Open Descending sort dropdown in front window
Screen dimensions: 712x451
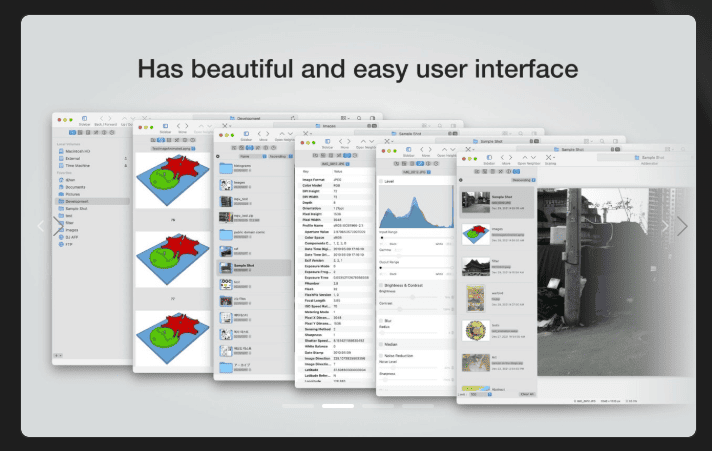point(523,180)
